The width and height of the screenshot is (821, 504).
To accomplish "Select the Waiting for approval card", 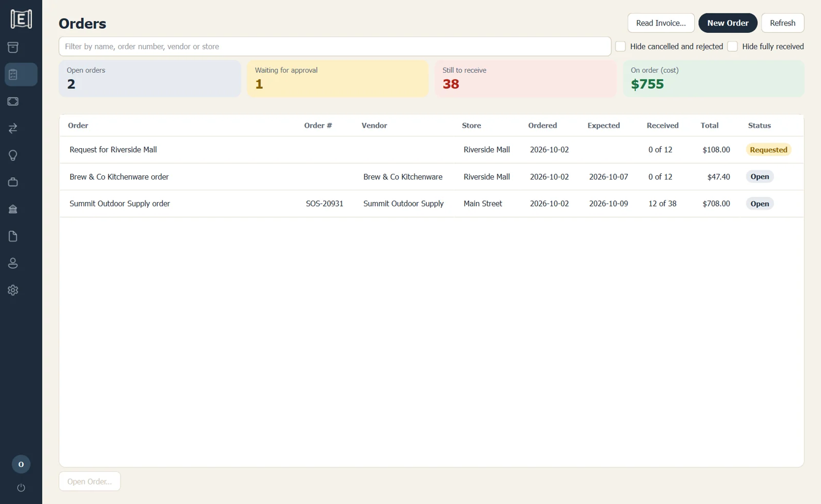I will 338,78.
